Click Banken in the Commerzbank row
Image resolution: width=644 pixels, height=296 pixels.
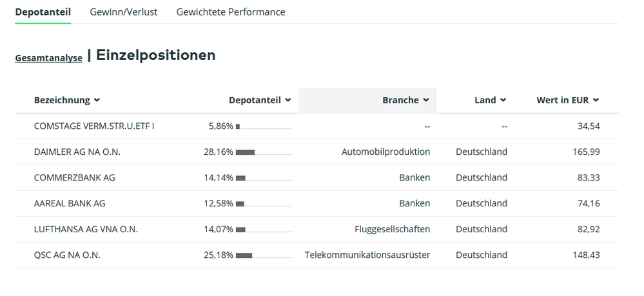(415, 177)
